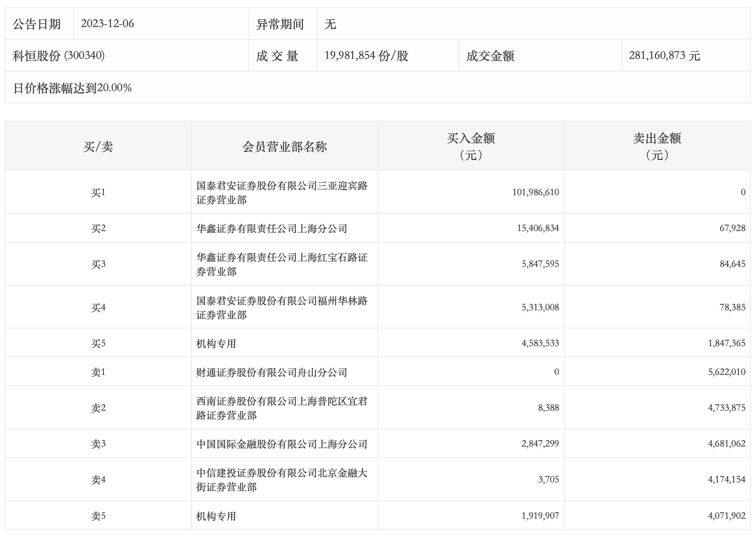Select the stock name 科恒股份 (300340)
756x536 pixels.
click(x=59, y=56)
